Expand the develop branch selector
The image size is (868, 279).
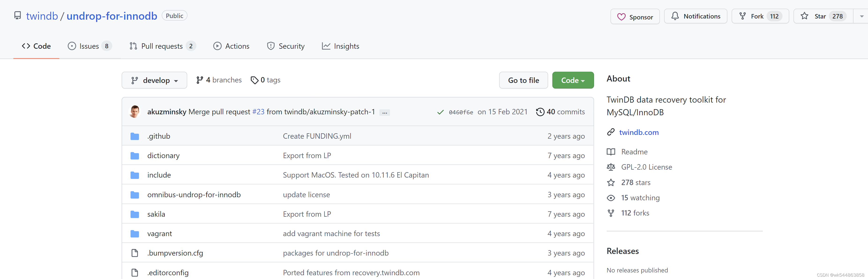click(154, 80)
